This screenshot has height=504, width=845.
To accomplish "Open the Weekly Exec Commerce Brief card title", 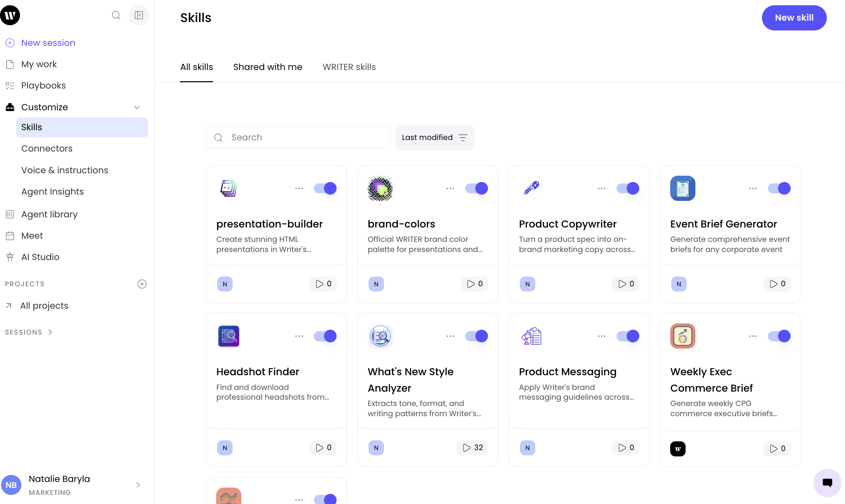I will pyautogui.click(x=712, y=380).
